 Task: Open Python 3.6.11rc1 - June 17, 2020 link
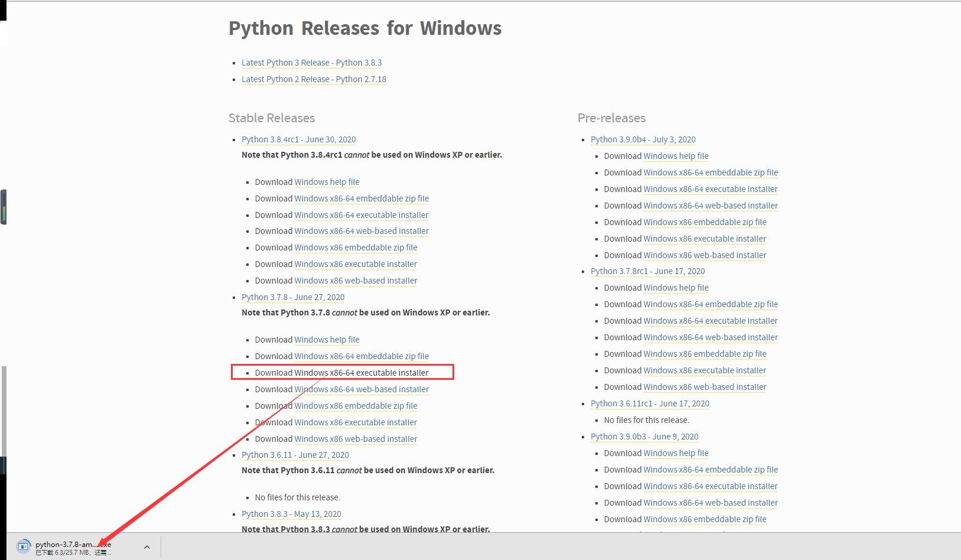click(650, 403)
